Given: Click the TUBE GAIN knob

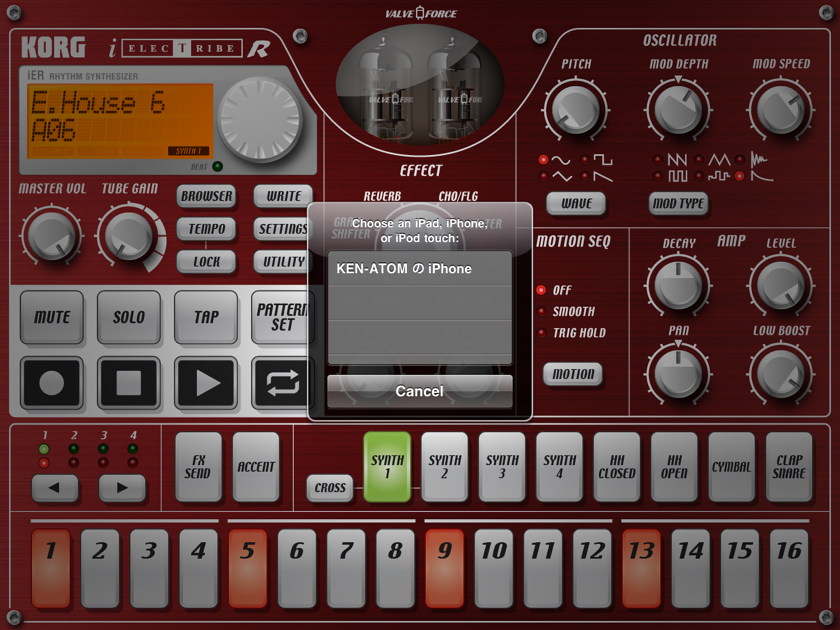Looking at the screenshot, I should click(129, 236).
